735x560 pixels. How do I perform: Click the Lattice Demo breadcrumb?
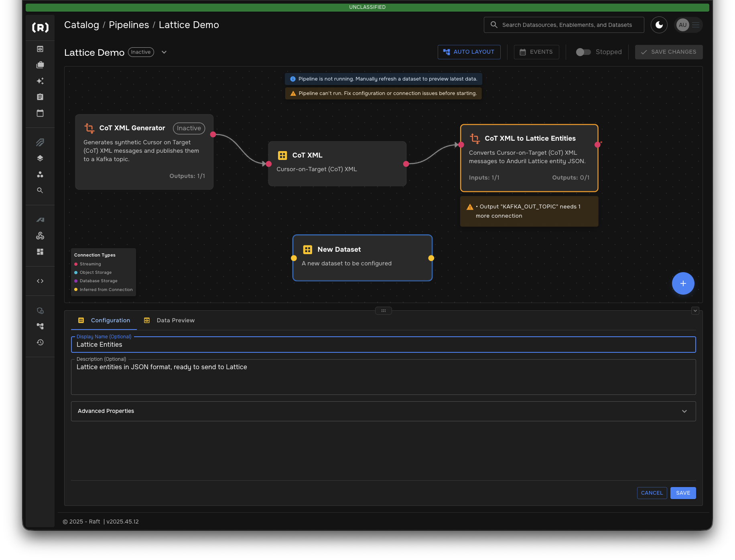(189, 25)
